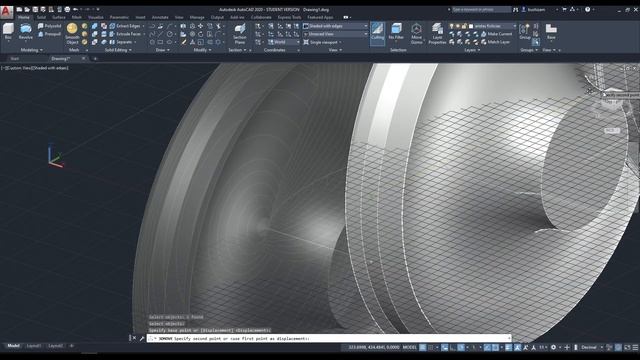Open the Express Tools ribbon tab

click(x=289, y=18)
